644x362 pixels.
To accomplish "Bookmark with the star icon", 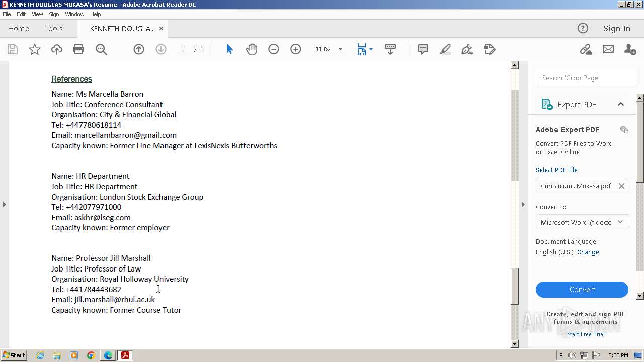I will pyautogui.click(x=35, y=49).
